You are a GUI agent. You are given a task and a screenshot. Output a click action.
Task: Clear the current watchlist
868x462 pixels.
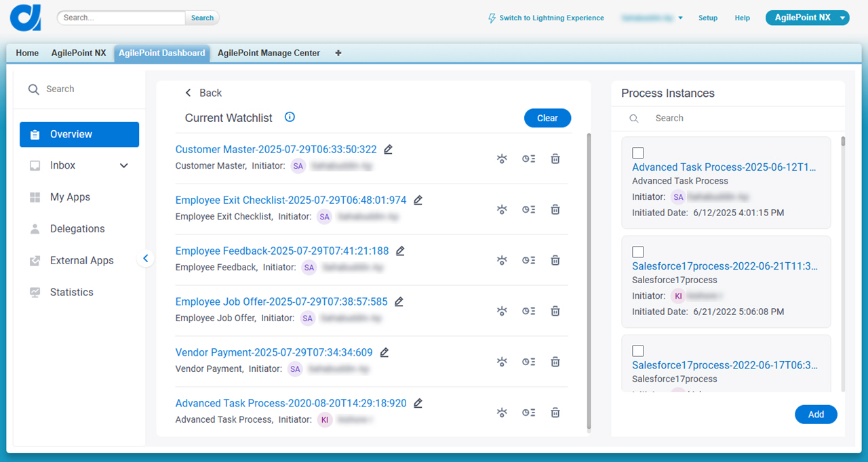547,118
